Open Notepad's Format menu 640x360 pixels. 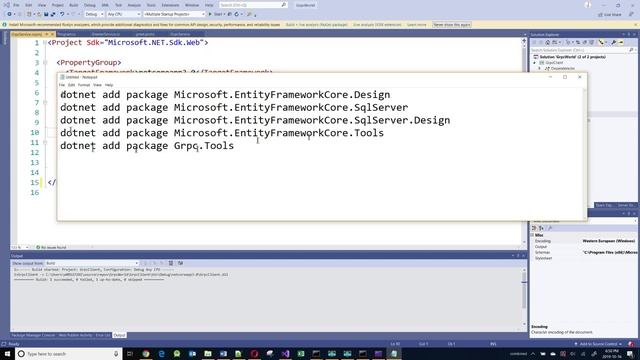point(84,85)
